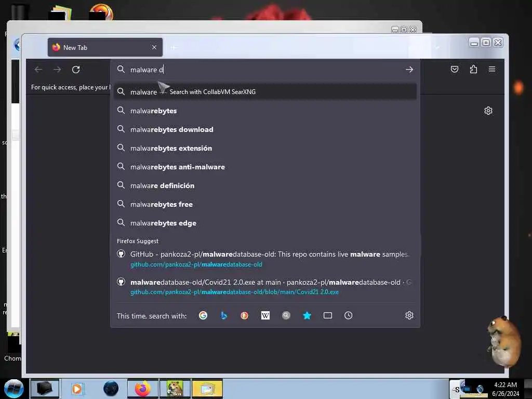Select 'malwarebytes free' suggestion

[x=265, y=204]
